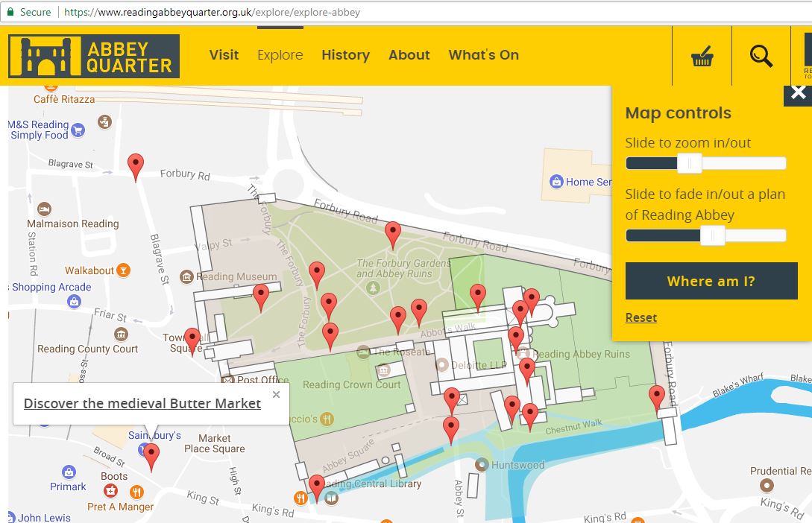Click The Forbury Gardens and Abbey Ruins label
812x523 pixels.
[x=403, y=268]
